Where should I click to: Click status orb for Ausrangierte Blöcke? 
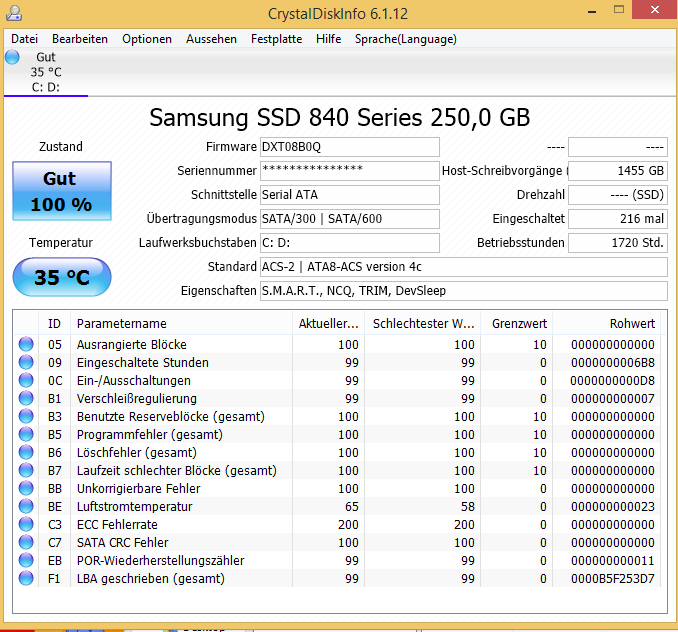26,344
